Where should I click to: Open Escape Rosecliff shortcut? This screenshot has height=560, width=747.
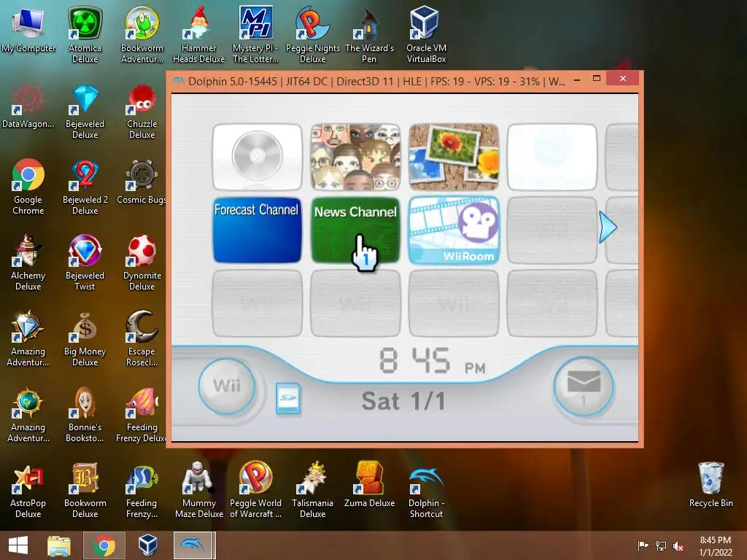coord(142,338)
